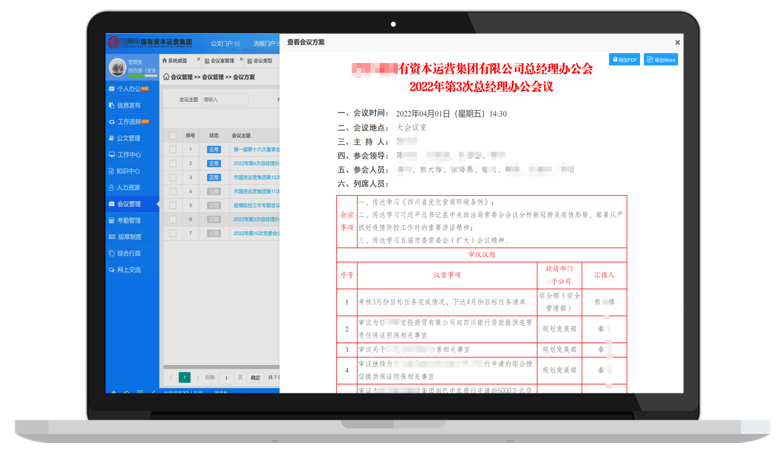The height and width of the screenshot is (451, 784).
Task: Click the user avatar picture
Action: coord(118,68)
